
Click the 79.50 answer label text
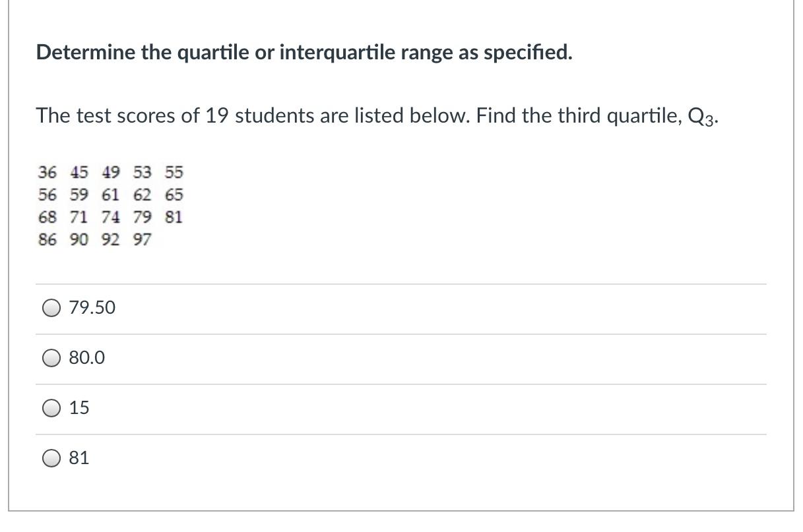pos(92,308)
